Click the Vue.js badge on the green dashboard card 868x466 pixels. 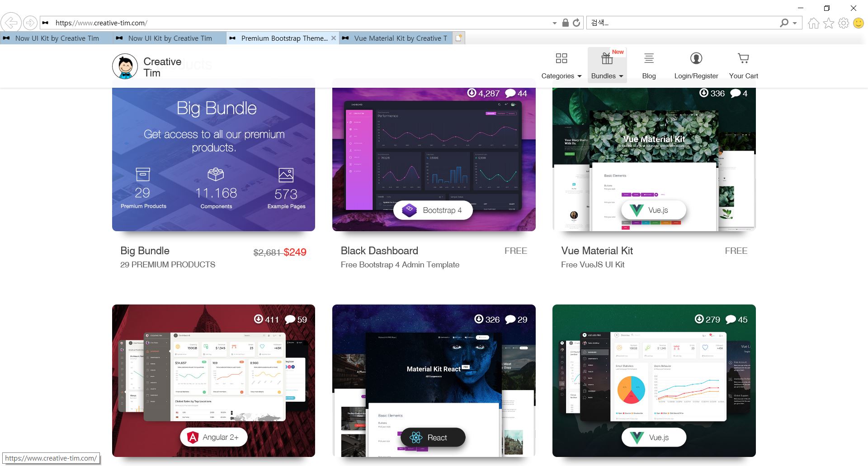[654, 437]
